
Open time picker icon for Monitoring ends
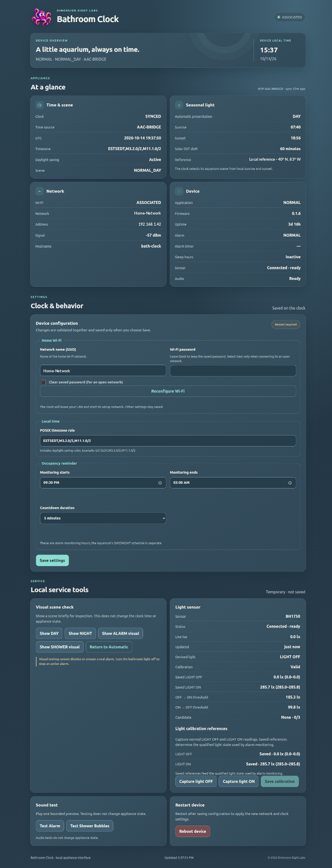pos(290,483)
